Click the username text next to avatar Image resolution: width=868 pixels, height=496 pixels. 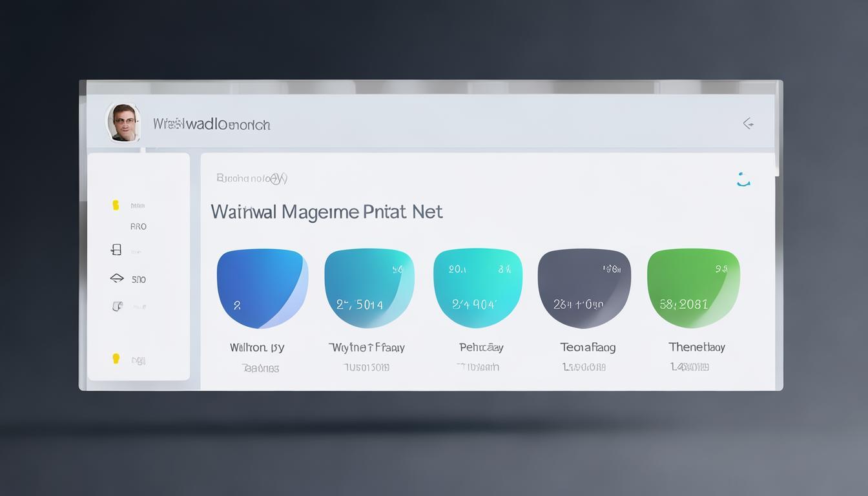211,124
